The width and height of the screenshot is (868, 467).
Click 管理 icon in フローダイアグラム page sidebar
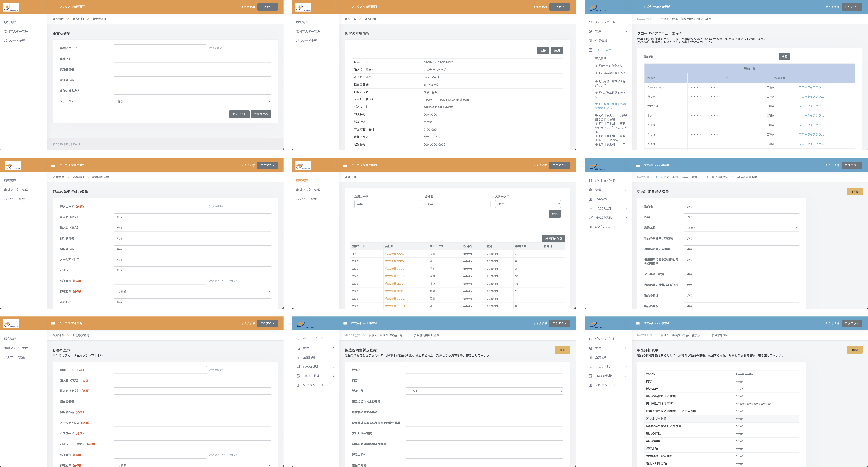click(590, 32)
